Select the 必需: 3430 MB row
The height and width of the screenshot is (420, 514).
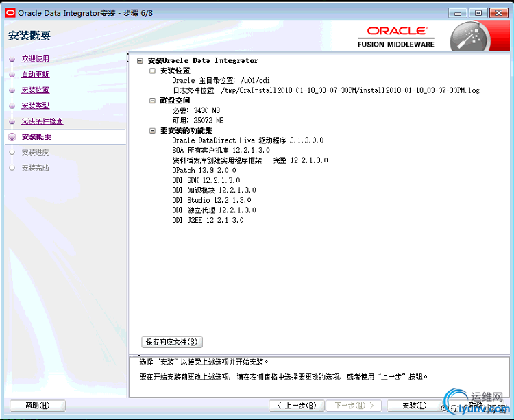(196, 110)
